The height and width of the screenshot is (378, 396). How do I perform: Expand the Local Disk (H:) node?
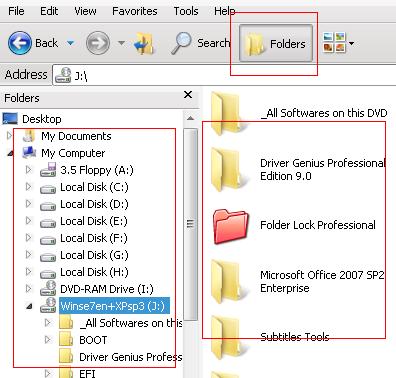click(29, 272)
